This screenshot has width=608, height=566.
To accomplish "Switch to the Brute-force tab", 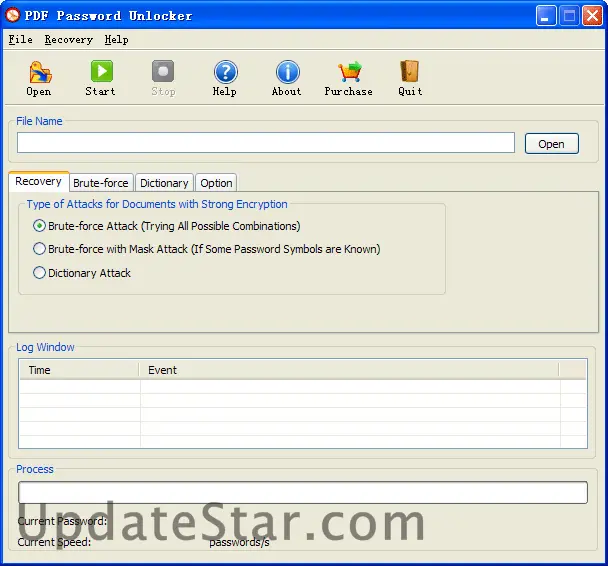I will pyautogui.click(x=101, y=183).
